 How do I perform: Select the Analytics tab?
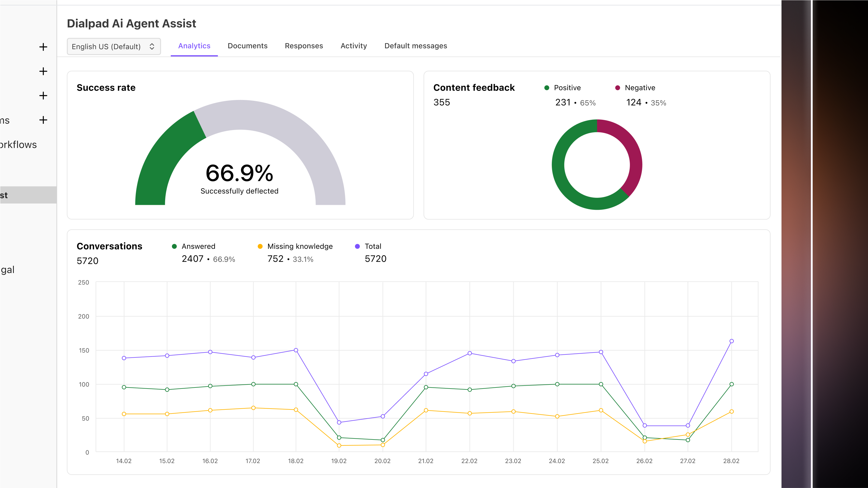point(194,46)
